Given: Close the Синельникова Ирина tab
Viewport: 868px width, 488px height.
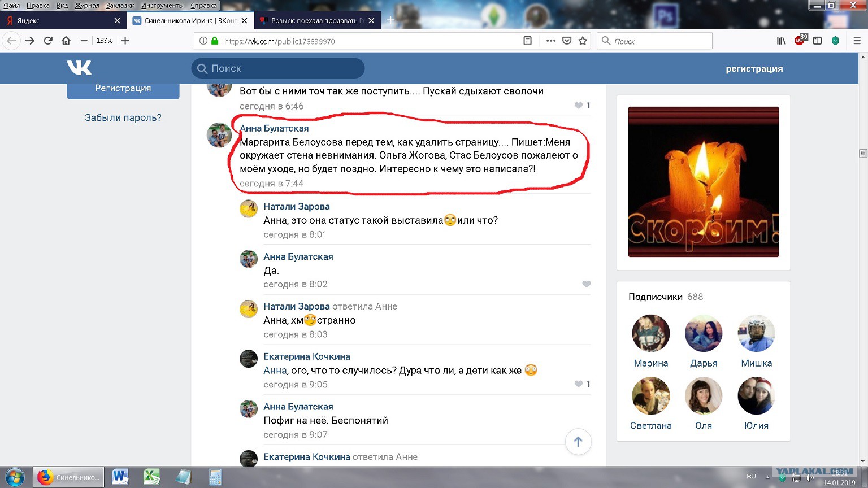Looking at the screenshot, I should pos(244,20).
